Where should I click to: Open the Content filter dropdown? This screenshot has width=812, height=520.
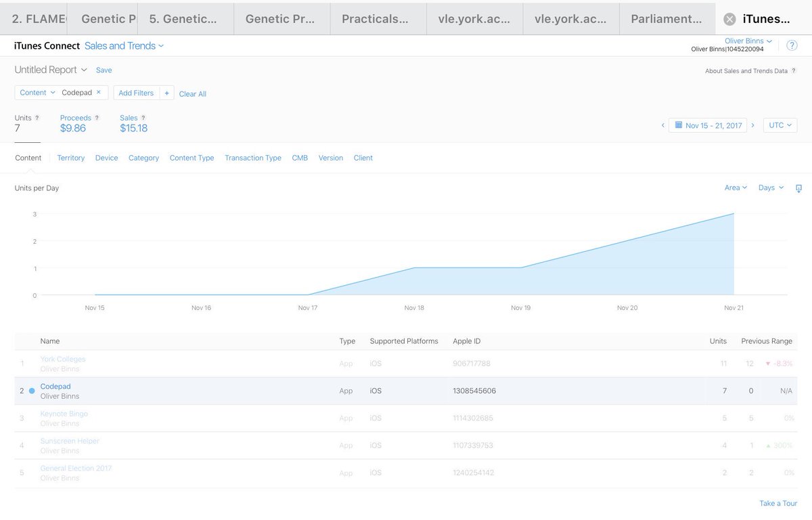pos(37,93)
